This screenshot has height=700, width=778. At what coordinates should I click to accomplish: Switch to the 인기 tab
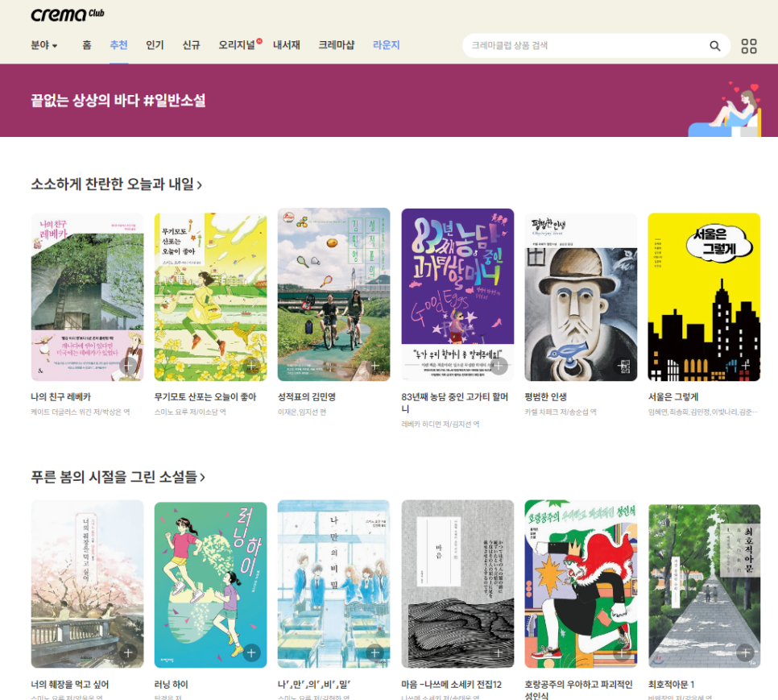[x=155, y=45]
